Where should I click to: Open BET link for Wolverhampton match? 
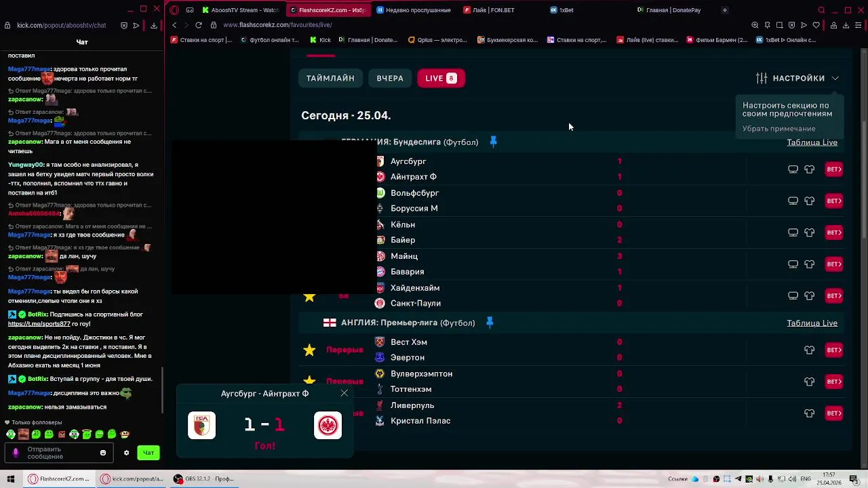point(834,382)
